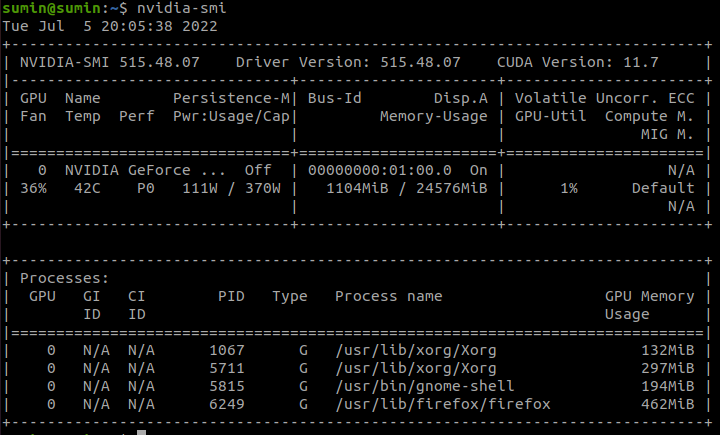
Task: Click the sumin@sumin prompt at top
Action: pyautogui.click(x=51, y=8)
